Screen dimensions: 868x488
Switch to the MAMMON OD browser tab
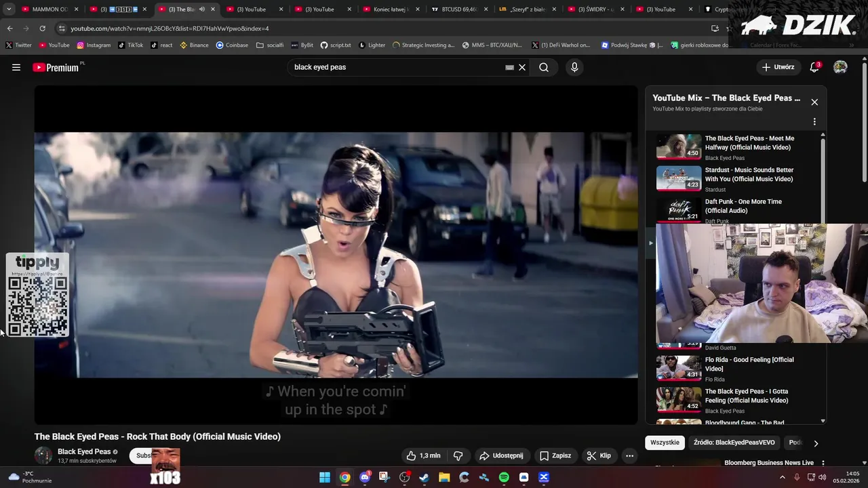50,9
